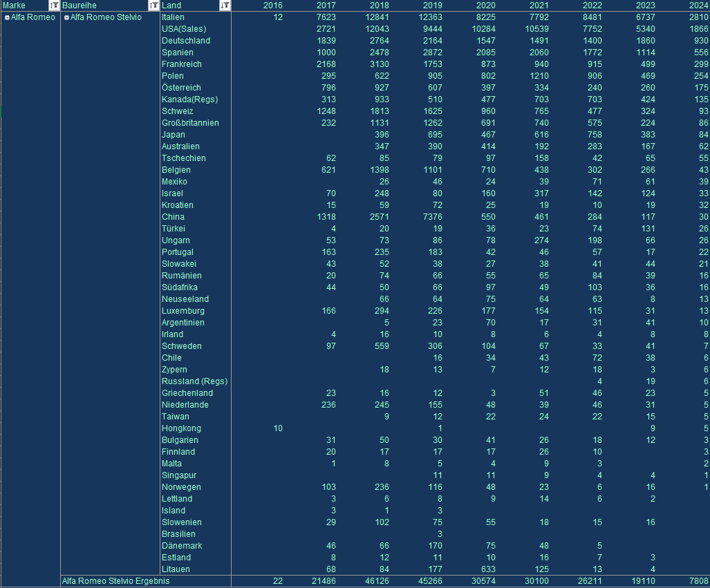Open the Baureihe column filter dropdown
Image resolution: width=710 pixels, height=588 pixels.
153,6
